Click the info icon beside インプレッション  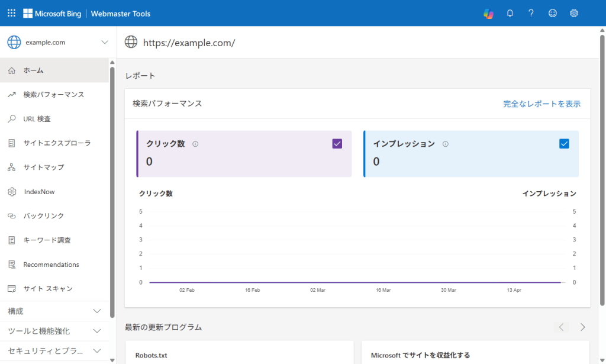(x=446, y=144)
